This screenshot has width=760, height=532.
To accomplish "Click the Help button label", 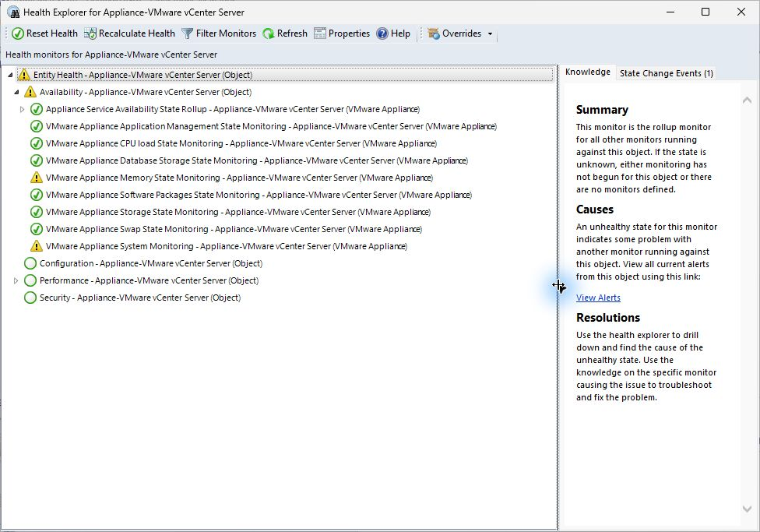I will (x=400, y=33).
